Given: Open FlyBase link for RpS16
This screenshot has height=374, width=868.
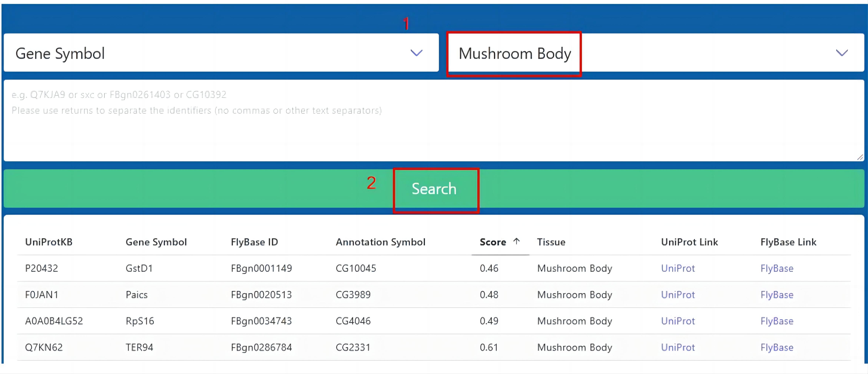Looking at the screenshot, I should pos(777,321).
